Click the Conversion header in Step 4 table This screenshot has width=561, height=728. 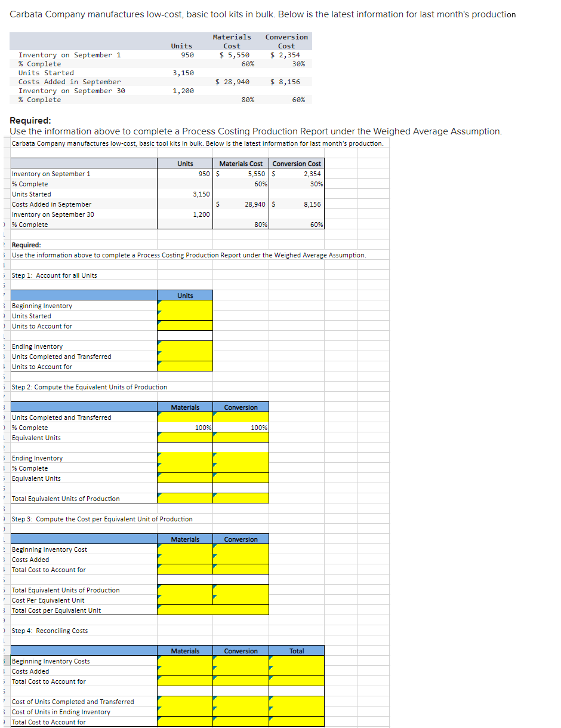pyautogui.click(x=241, y=650)
